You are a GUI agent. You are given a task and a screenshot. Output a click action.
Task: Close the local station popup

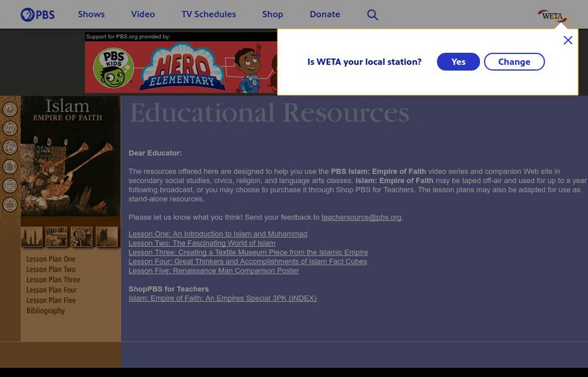click(567, 40)
